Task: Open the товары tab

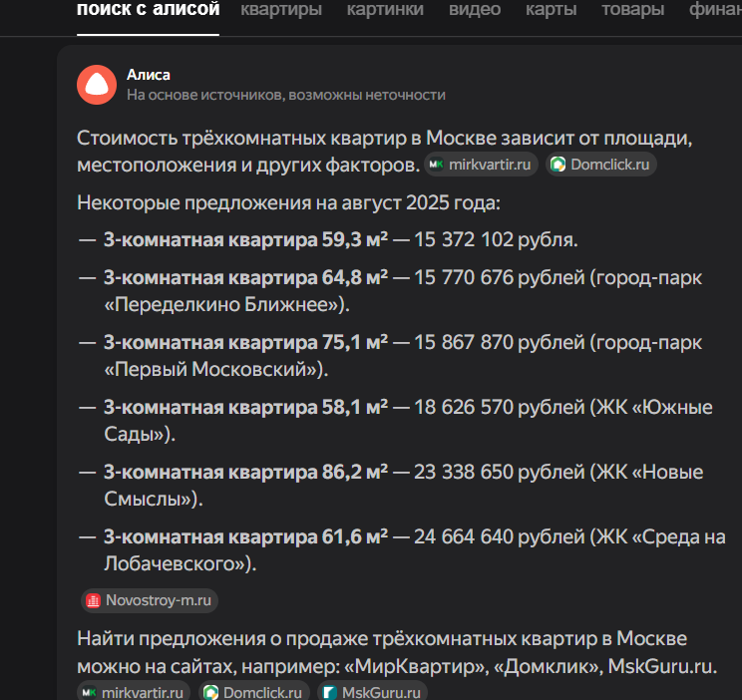Action: pyautogui.click(x=633, y=9)
